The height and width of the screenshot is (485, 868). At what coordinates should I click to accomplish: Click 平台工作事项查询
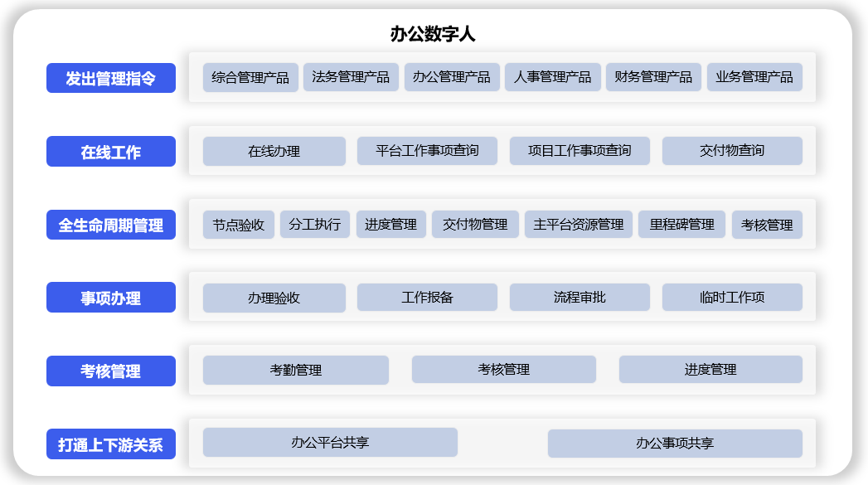point(427,151)
